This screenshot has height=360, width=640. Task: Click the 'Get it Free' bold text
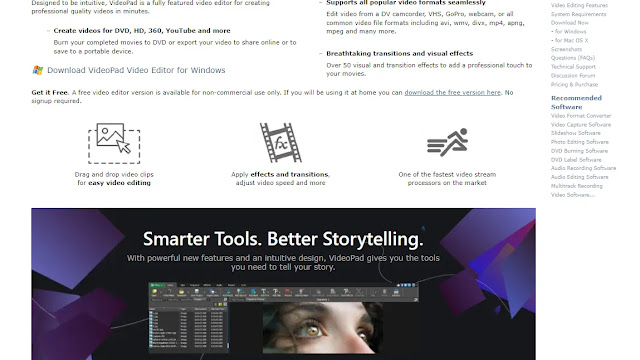tap(49, 93)
